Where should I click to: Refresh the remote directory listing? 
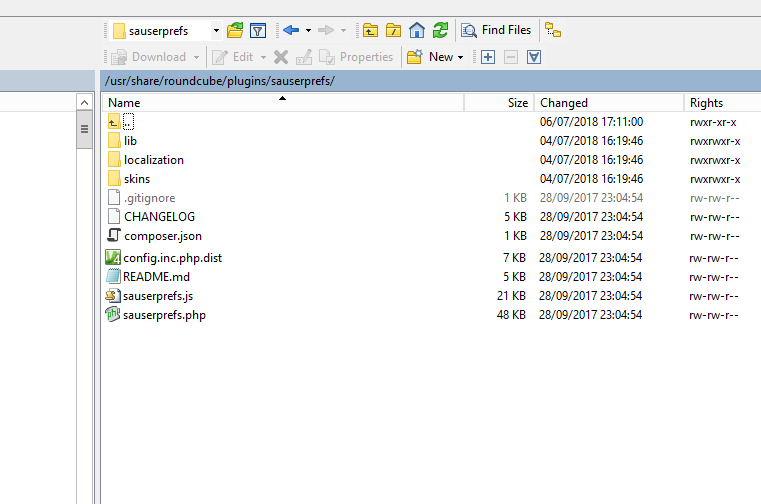[x=440, y=30]
